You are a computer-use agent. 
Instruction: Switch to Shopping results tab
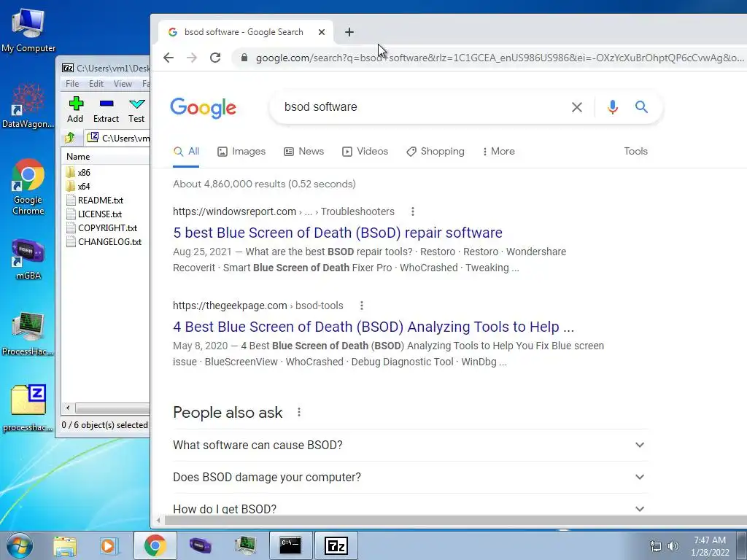[436, 152]
